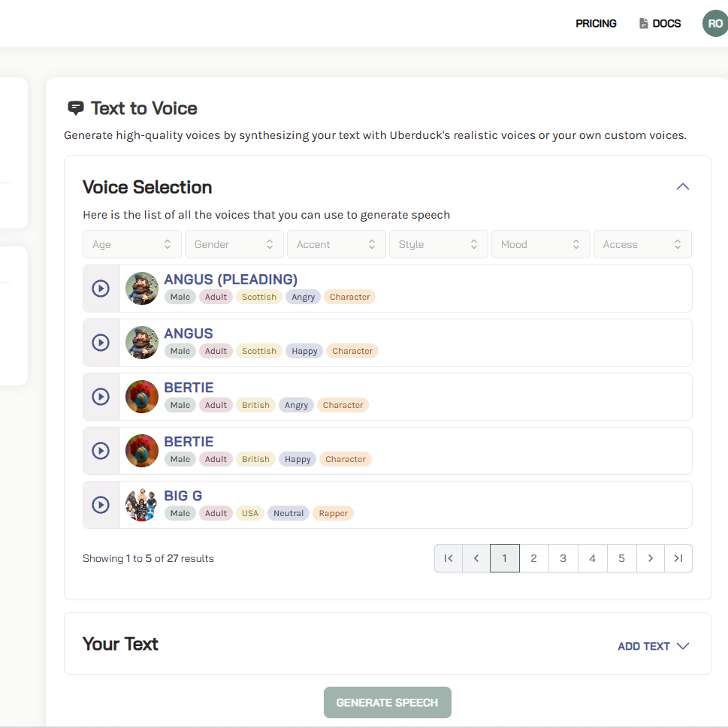Jump to the first results page
The image size is (728, 728).
click(x=449, y=558)
